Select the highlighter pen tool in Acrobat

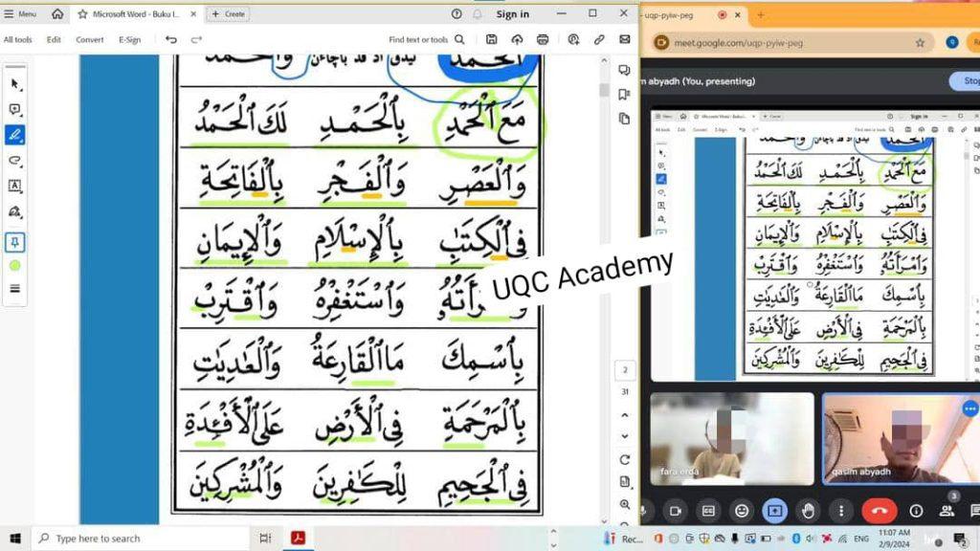tap(15, 135)
